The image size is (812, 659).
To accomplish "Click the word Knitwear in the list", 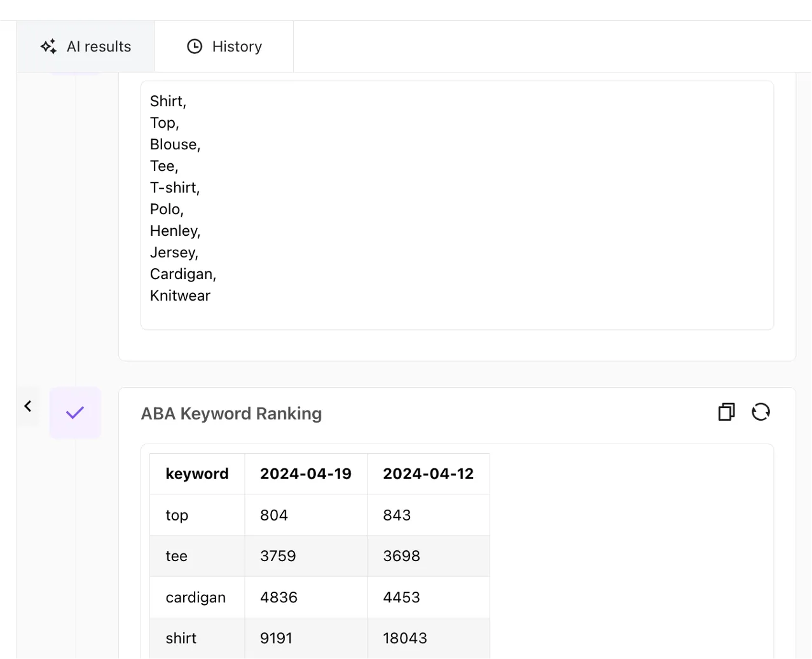I will (x=180, y=296).
